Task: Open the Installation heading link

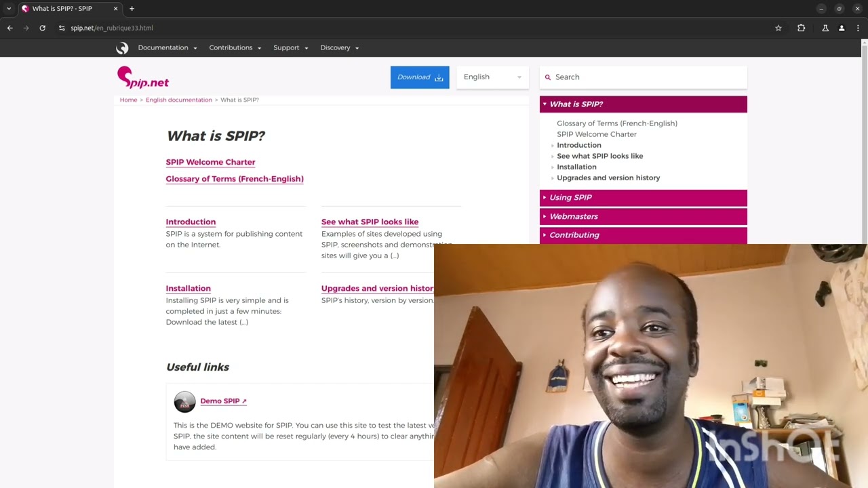Action: tap(188, 288)
